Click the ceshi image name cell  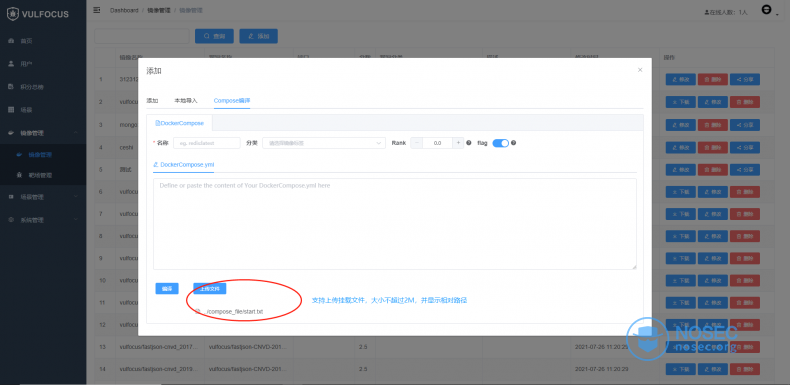[126, 147]
